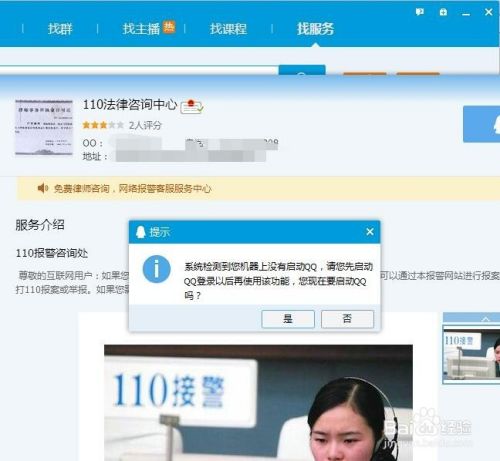This screenshot has width=500, height=461.
Task: Click the 110报警咨询处 heading
Action: click(x=52, y=253)
